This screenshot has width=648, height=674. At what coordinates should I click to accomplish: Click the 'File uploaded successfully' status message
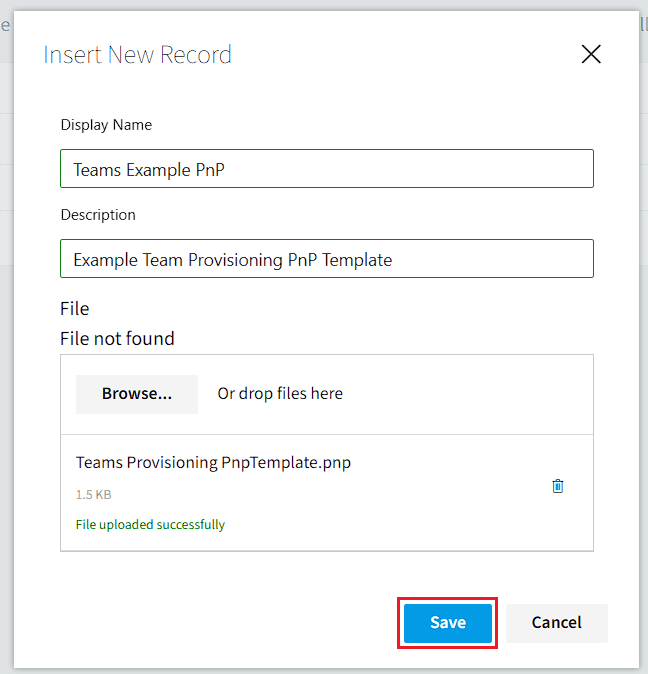click(x=150, y=525)
